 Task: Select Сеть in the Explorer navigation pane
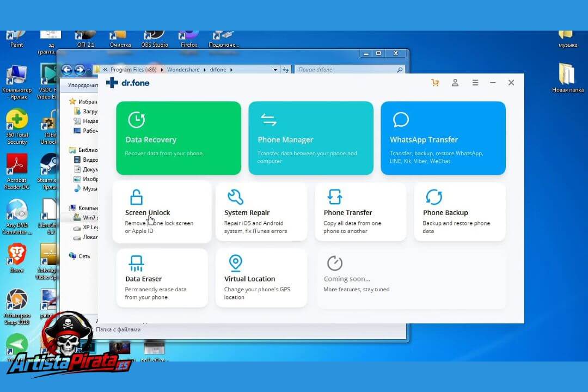(79, 256)
